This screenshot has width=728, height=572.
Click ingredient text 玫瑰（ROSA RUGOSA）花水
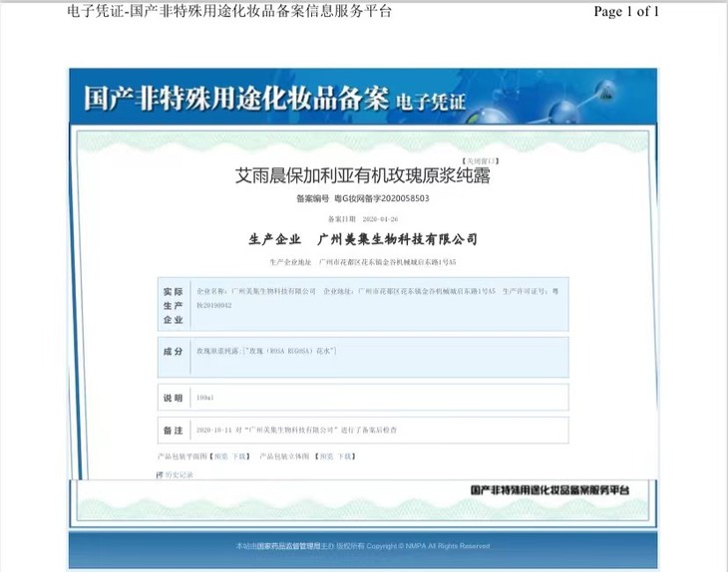pyautogui.click(x=290, y=351)
